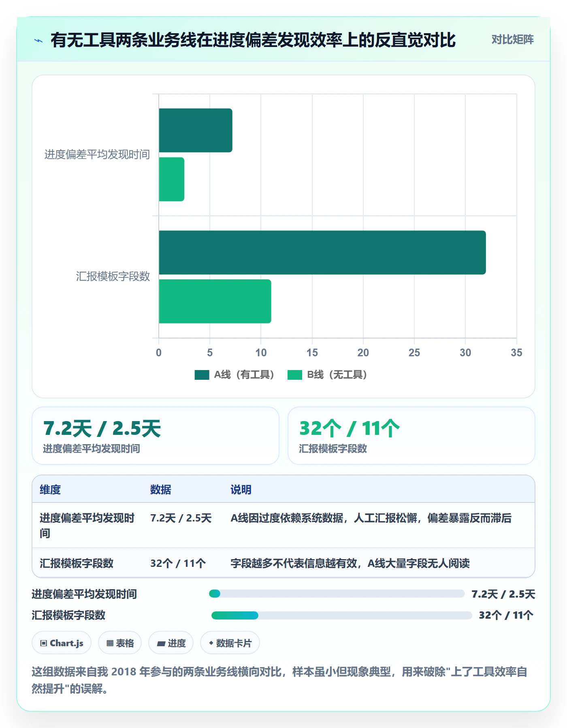567x728 pixels.
Task: Click the 进度偏差平均发现时间 progress bar
Action: click(337, 594)
